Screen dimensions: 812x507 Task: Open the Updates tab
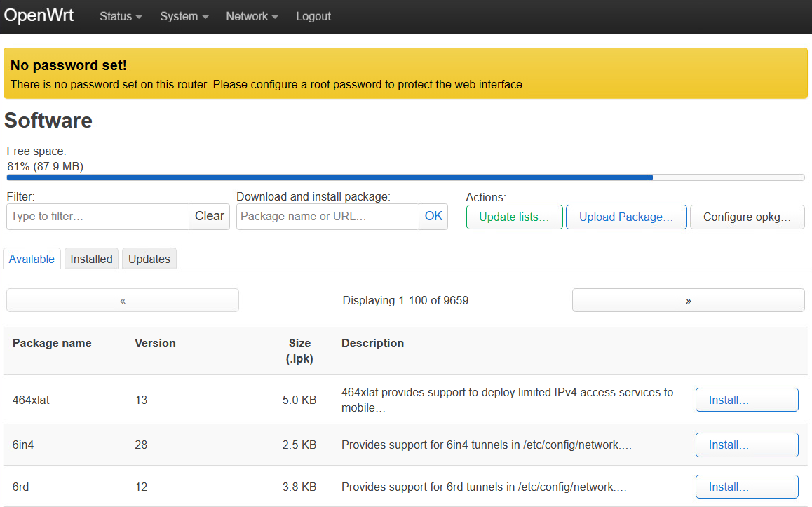coord(149,259)
